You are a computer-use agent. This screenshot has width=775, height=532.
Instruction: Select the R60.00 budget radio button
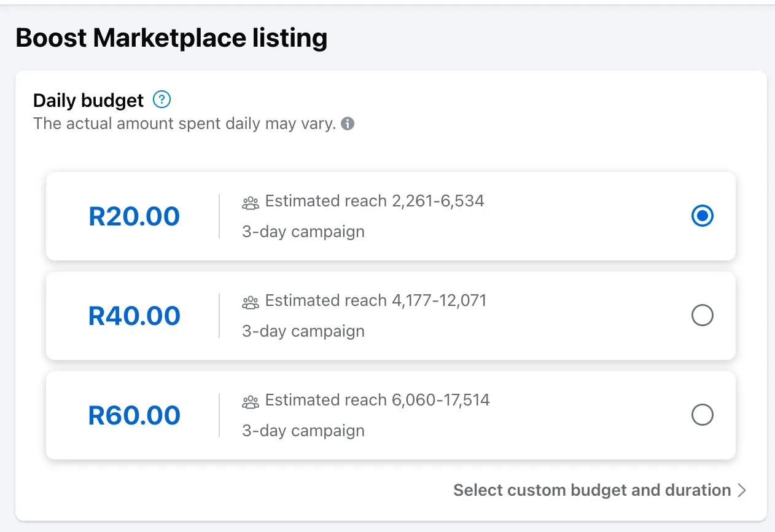click(x=702, y=415)
